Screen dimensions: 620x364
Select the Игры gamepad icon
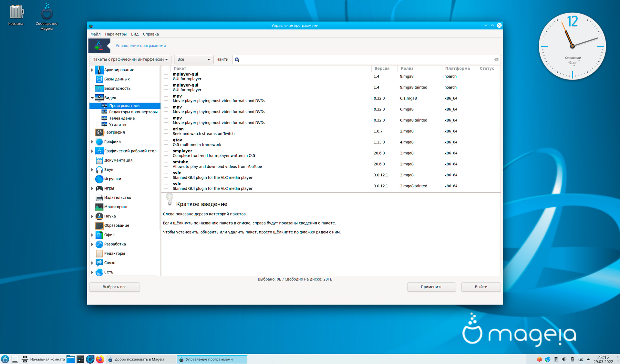[x=99, y=188]
